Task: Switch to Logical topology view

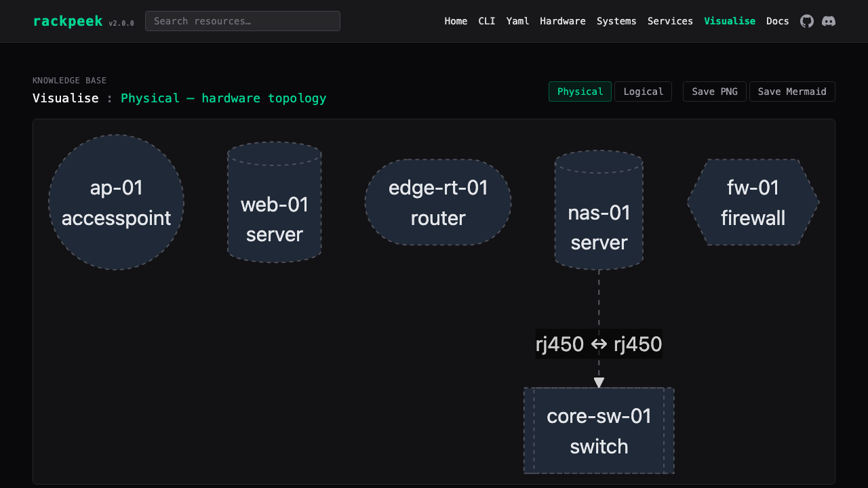Action: [644, 91]
